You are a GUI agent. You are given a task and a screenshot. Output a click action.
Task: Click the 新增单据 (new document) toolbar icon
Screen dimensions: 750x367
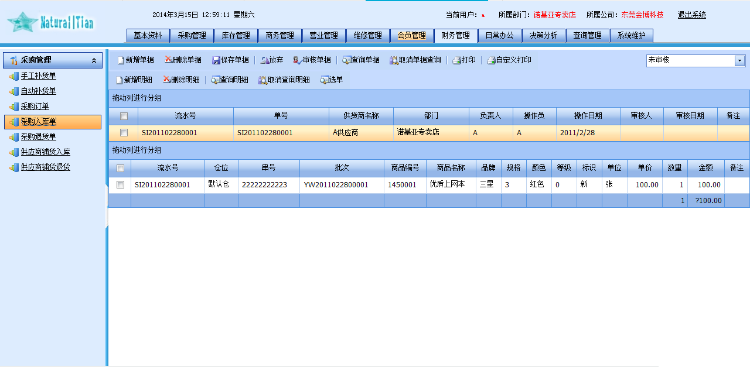pos(120,60)
